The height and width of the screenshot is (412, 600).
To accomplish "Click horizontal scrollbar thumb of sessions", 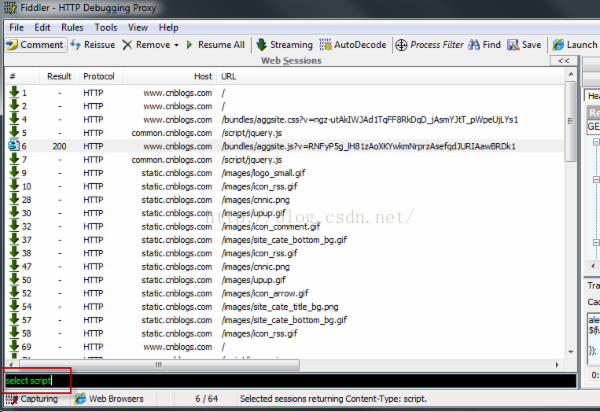I will pos(158,365).
